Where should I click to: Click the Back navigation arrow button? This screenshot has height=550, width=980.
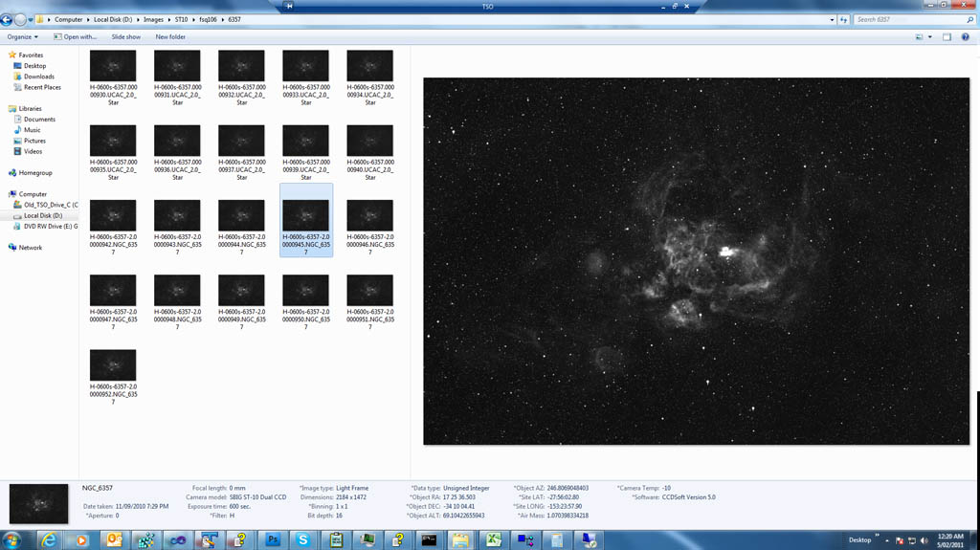[x=8, y=19]
